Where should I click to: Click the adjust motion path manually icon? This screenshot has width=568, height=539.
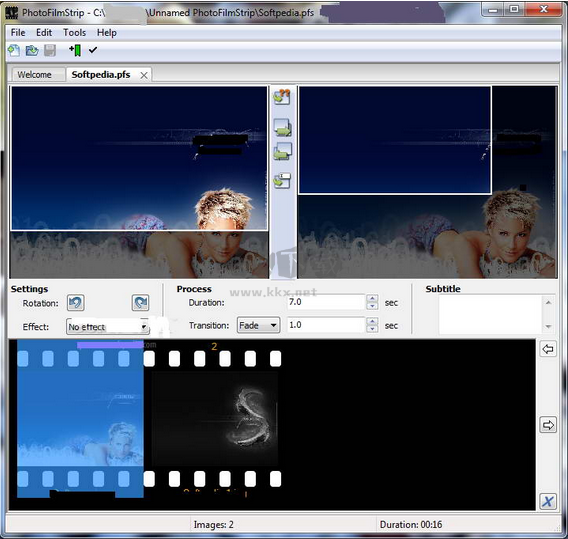282,180
